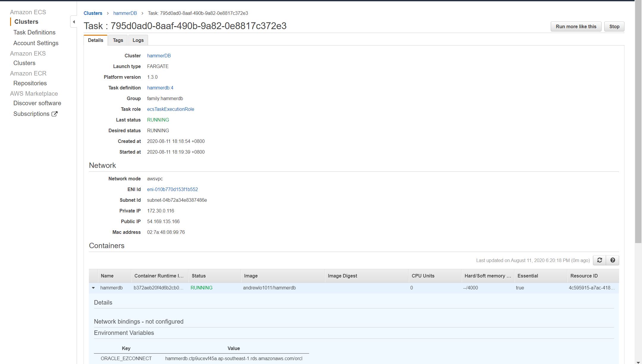Viewport: 642px width, 364px height.
Task: Refresh the containers list
Action: [x=599, y=260]
